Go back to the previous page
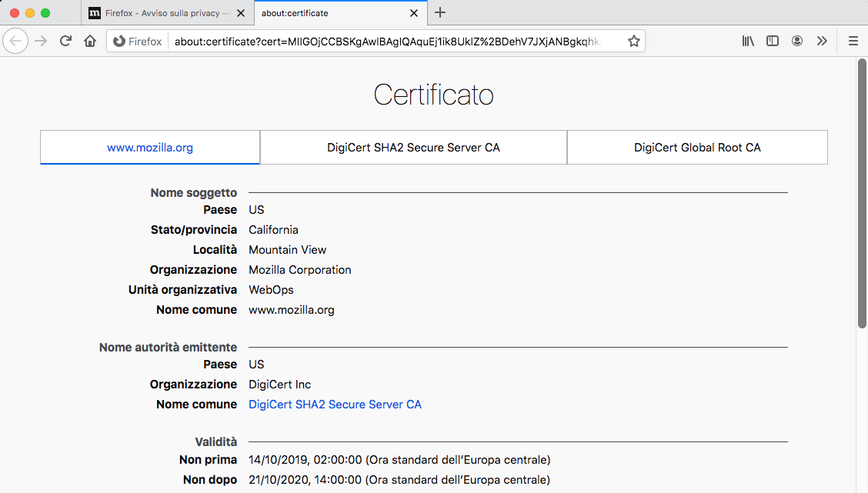This screenshot has width=868, height=493. (15, 41)
